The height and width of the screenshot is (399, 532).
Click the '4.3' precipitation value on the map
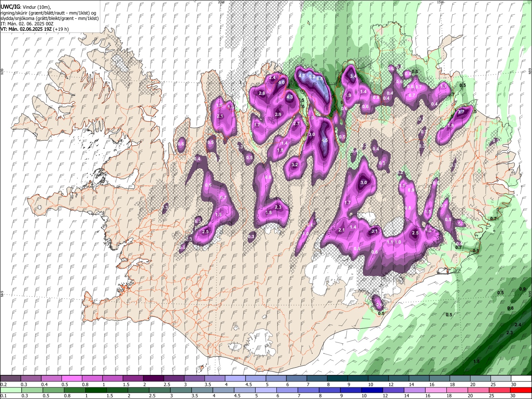coord(290,97)
